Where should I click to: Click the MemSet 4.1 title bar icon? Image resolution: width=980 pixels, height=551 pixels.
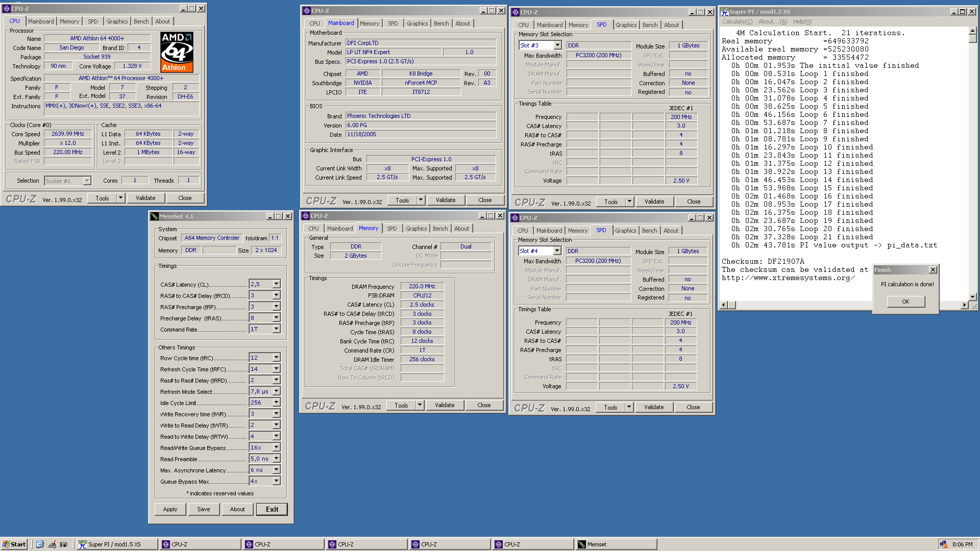(154, 216)
